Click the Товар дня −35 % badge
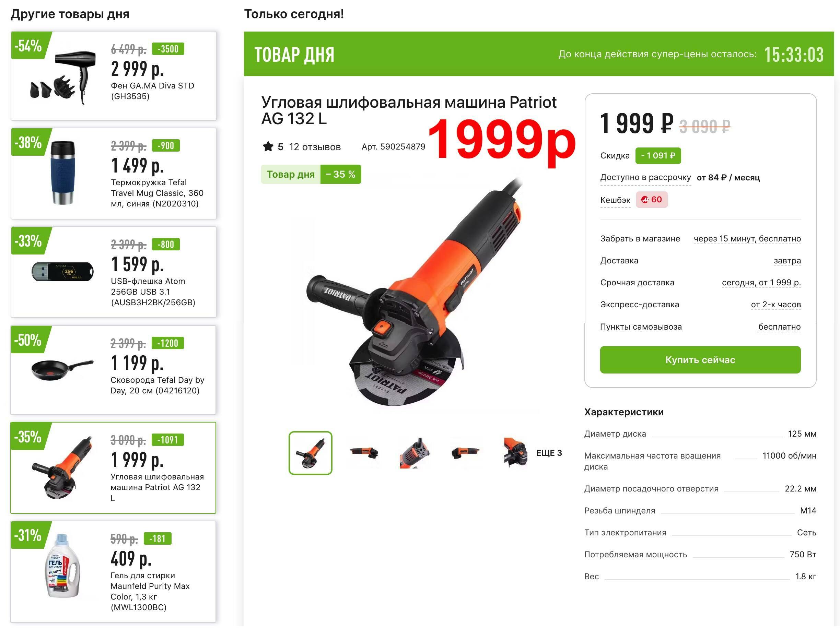Screen dimensions: 840x628 tap(311, 174)
